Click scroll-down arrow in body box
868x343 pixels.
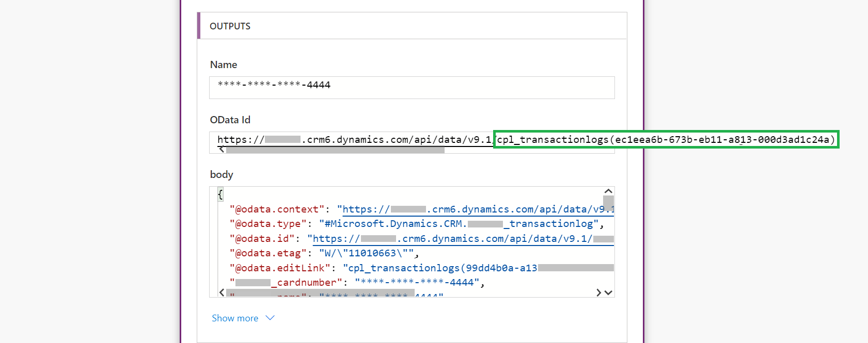608,292
